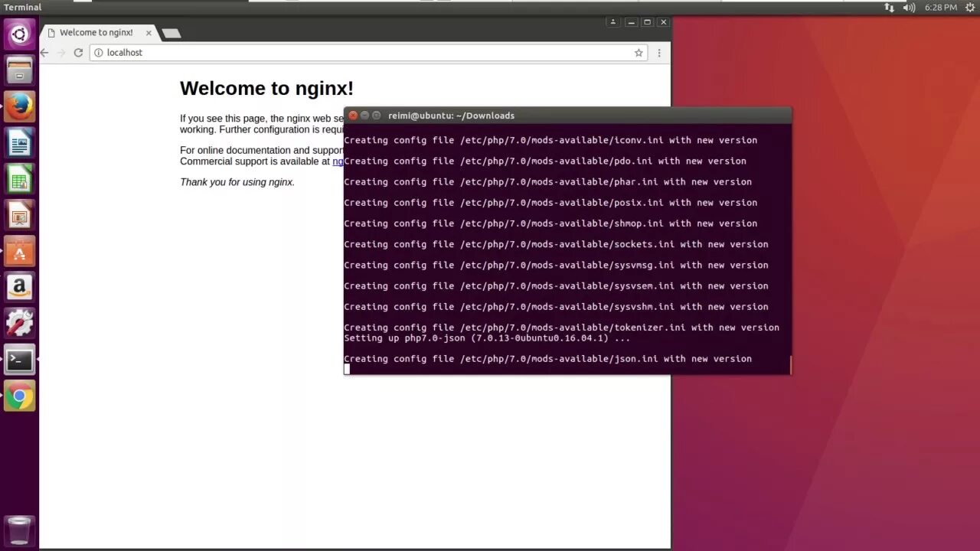980x551 pixels.
Task: Launch Firefox from the dock
Action: tap(19, 106)
